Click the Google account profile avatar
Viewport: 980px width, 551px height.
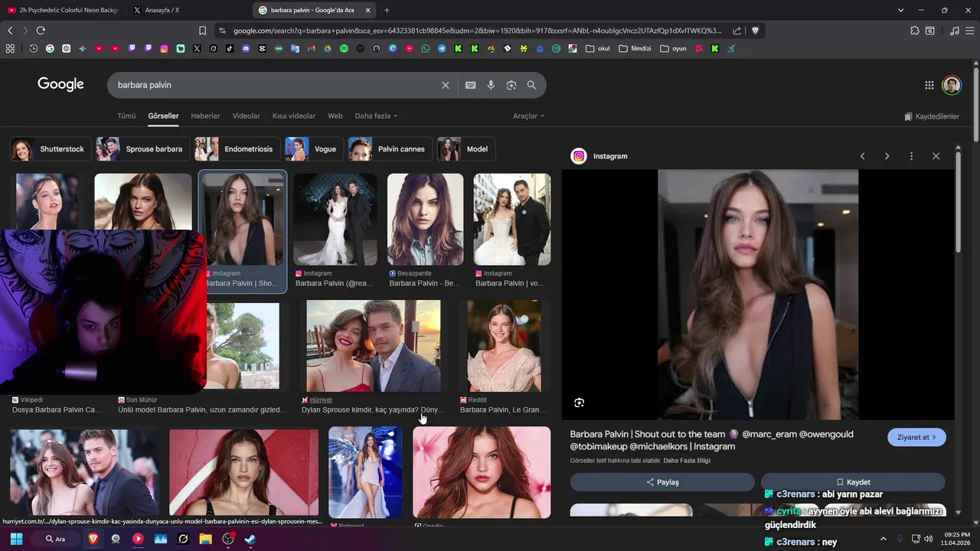pyautogui.click(x=952, y=85)
